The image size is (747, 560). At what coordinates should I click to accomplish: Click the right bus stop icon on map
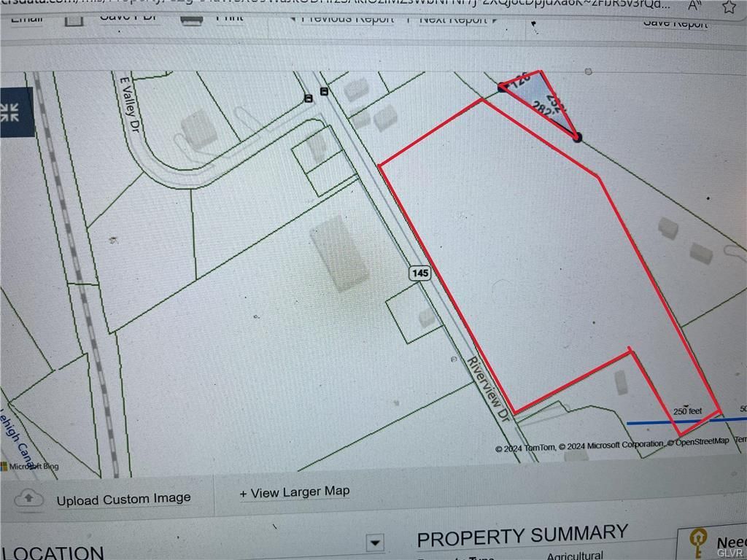(x=325, y=91)
